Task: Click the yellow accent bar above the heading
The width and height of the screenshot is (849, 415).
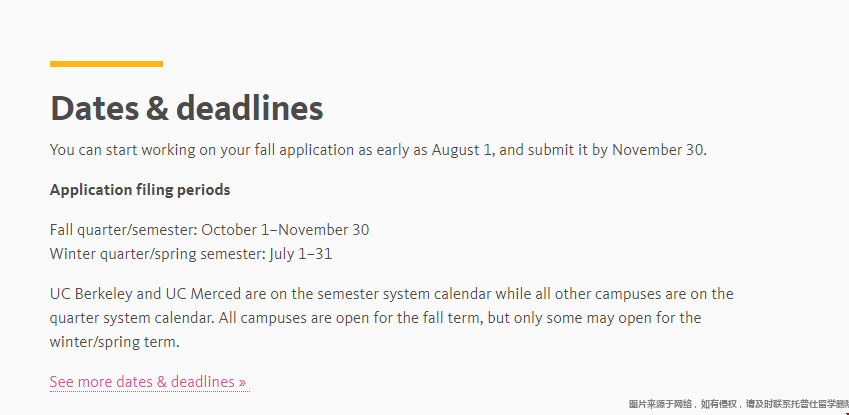Action: pos(106,64)
